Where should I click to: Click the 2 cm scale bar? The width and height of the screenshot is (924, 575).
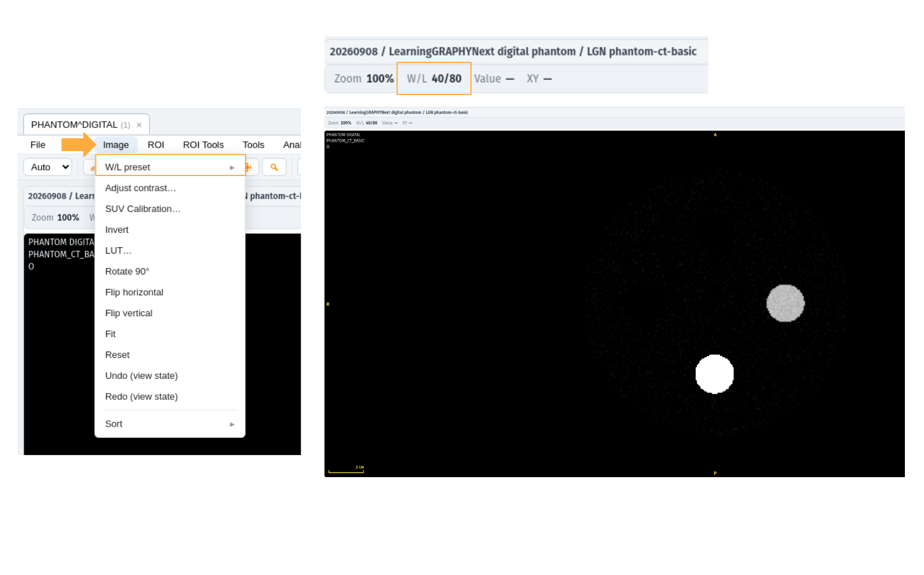pos(346,470)
